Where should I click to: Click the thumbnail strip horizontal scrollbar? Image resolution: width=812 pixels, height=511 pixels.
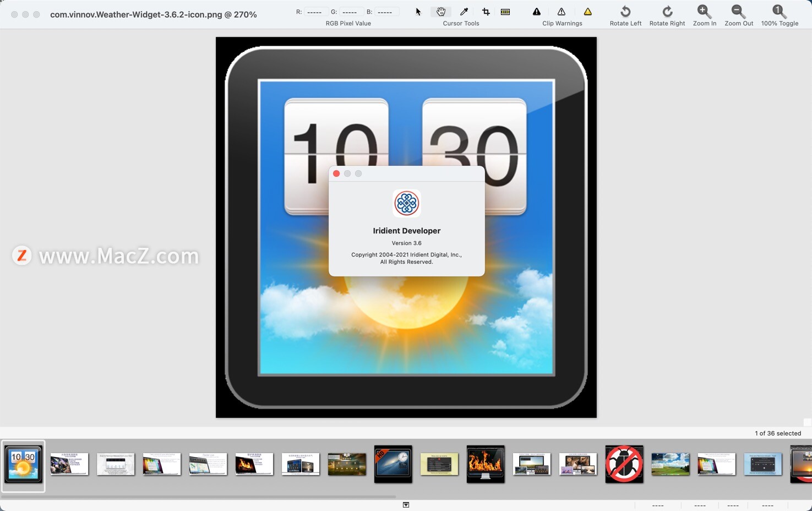(x=198, y=497)
